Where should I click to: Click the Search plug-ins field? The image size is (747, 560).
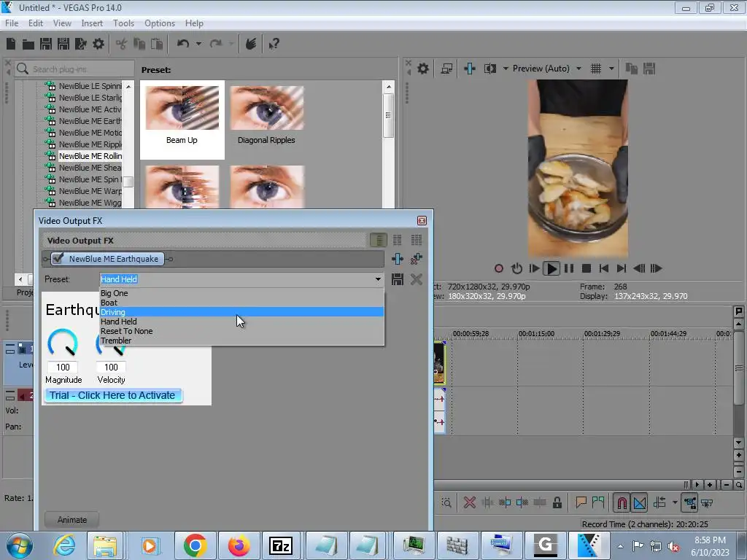coord(74,69)
